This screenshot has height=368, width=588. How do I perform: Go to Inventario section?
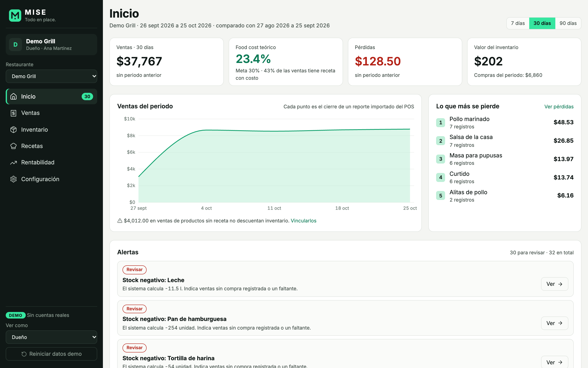click(x=51, y=129)
